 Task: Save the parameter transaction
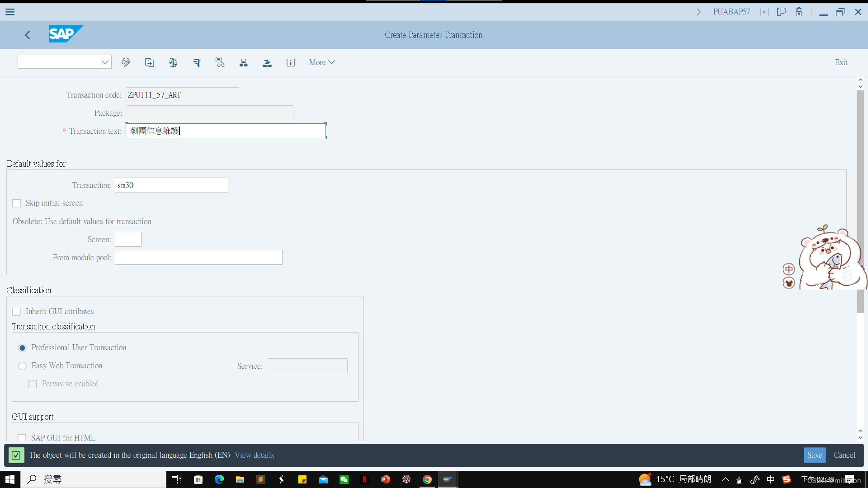(815, 455)
